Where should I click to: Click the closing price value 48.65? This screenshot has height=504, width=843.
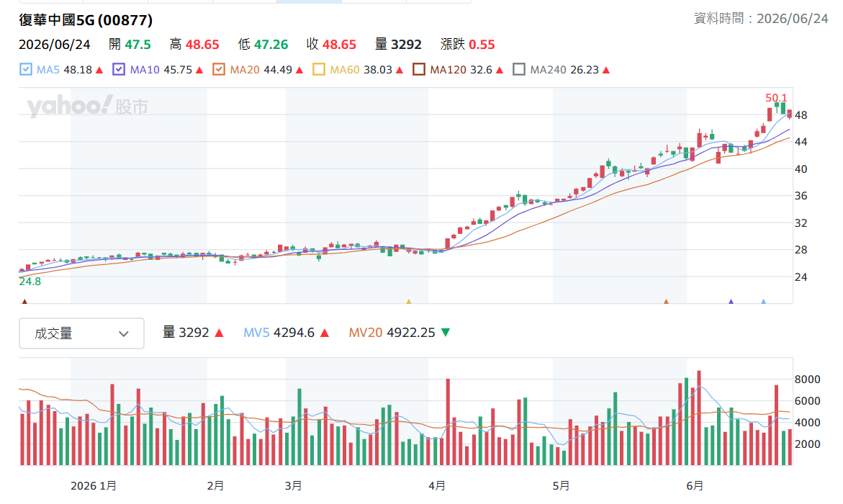(339, 45)
